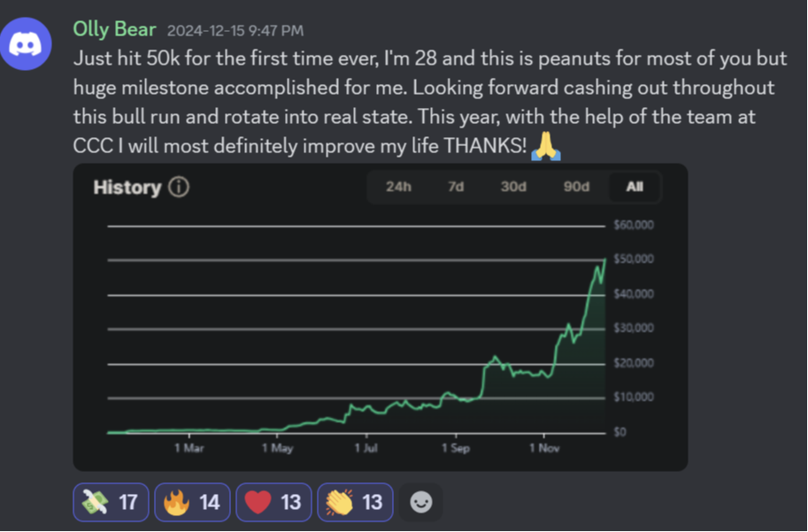Toggle the fire emoji reaction with 14

[192, 502]
